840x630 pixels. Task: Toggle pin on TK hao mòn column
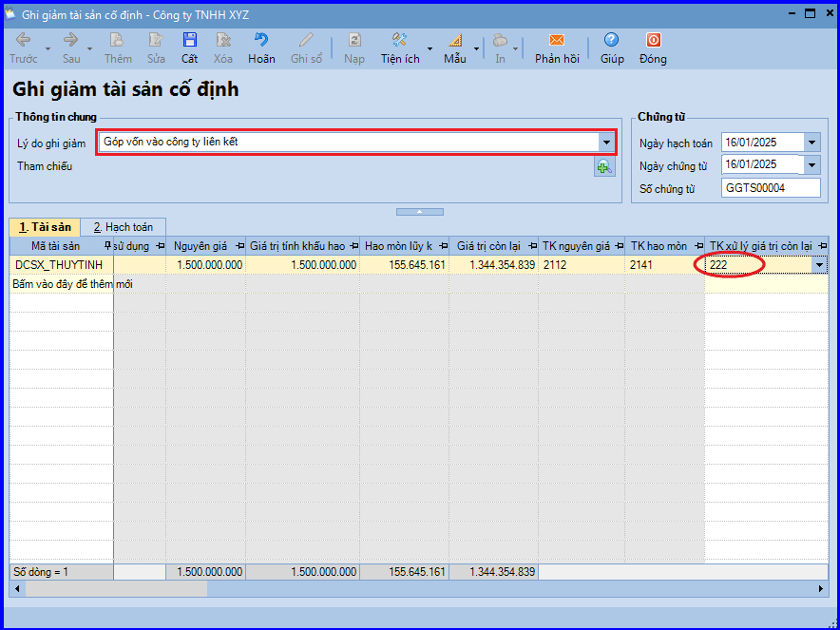tap(697, 246)
